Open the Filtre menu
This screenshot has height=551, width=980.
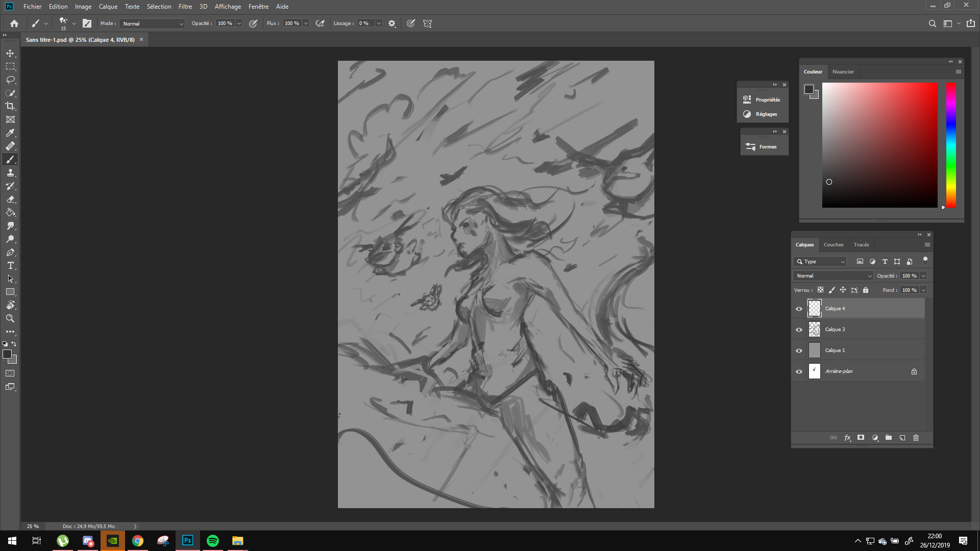(185, 7)
